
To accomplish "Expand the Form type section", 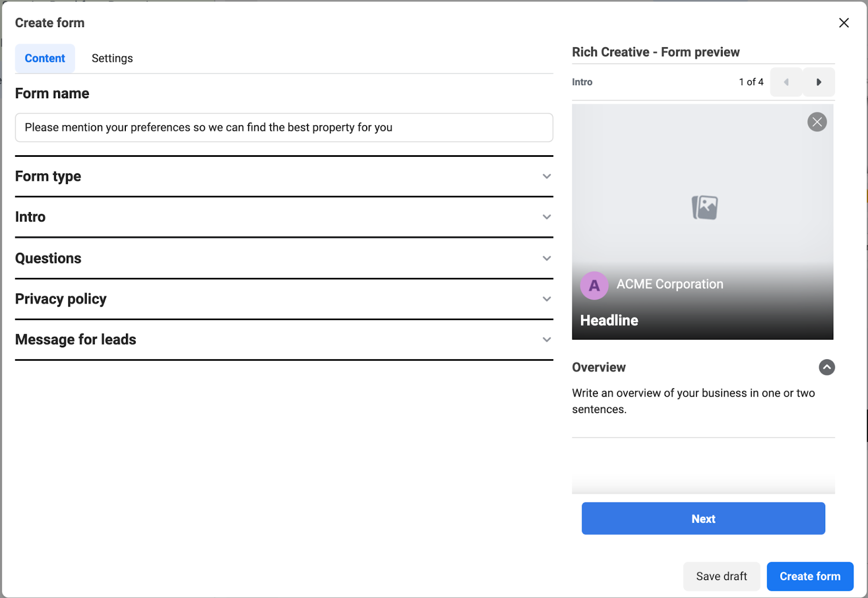I will (546, 176).
